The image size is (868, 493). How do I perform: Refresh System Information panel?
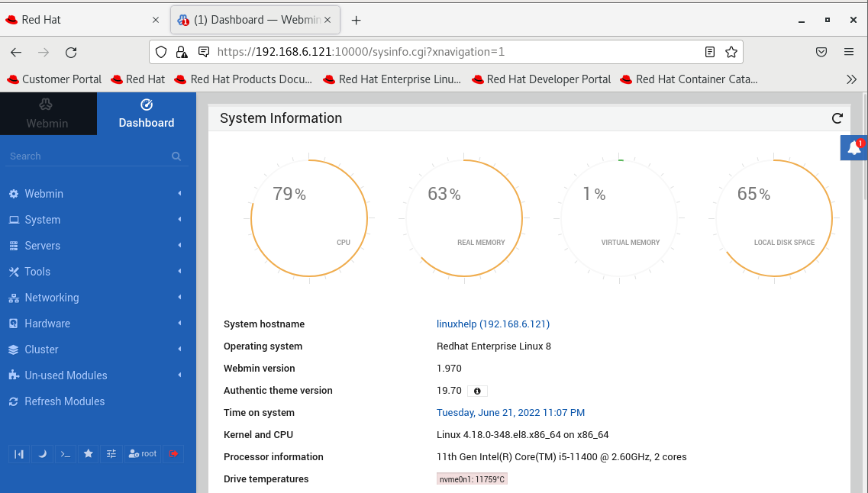pyautogui.click(x=837, y=118)
